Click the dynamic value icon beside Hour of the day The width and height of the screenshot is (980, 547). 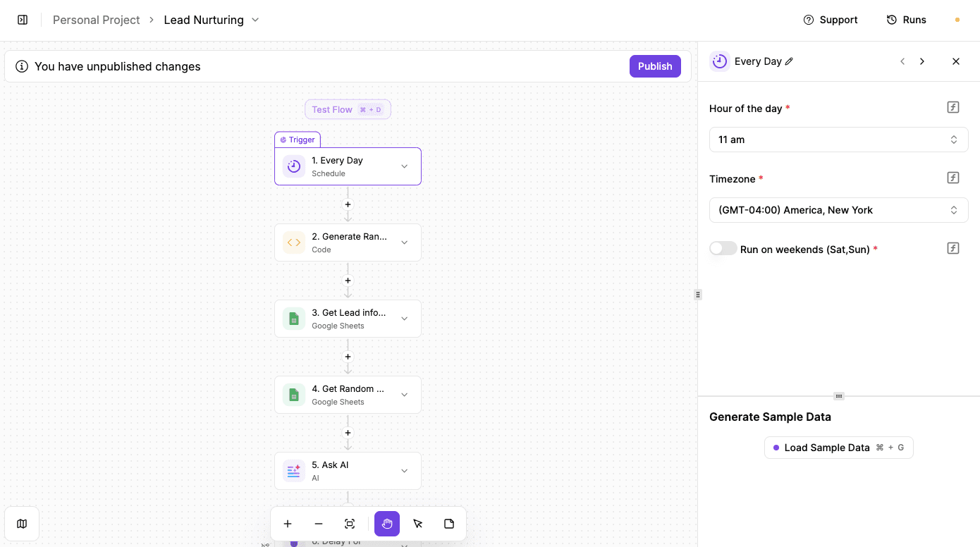coord(953,106)
